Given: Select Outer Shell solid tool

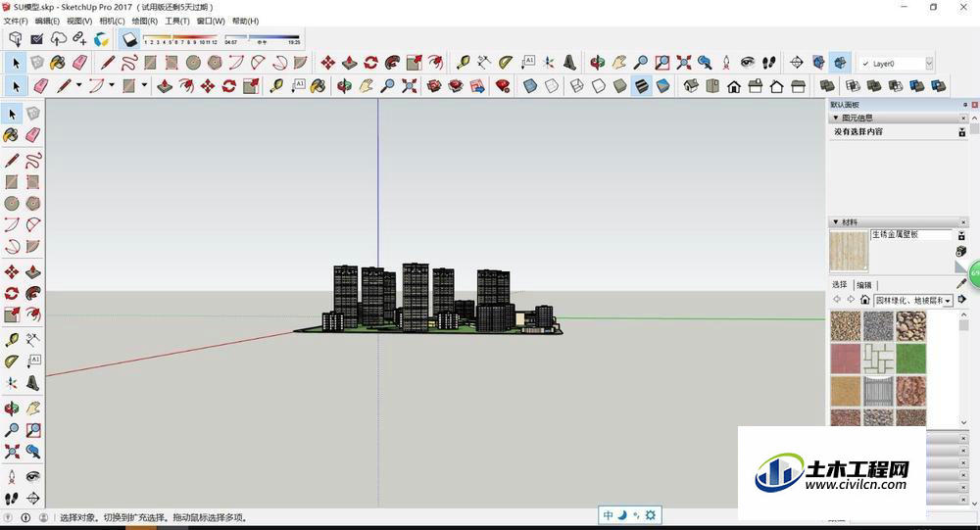Looking at the screenshot, I should [x=827, y=85].
